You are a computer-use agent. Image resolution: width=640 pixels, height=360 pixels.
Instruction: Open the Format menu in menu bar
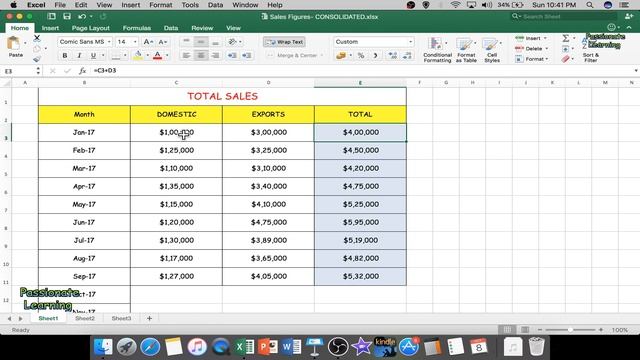coord(160,5)
